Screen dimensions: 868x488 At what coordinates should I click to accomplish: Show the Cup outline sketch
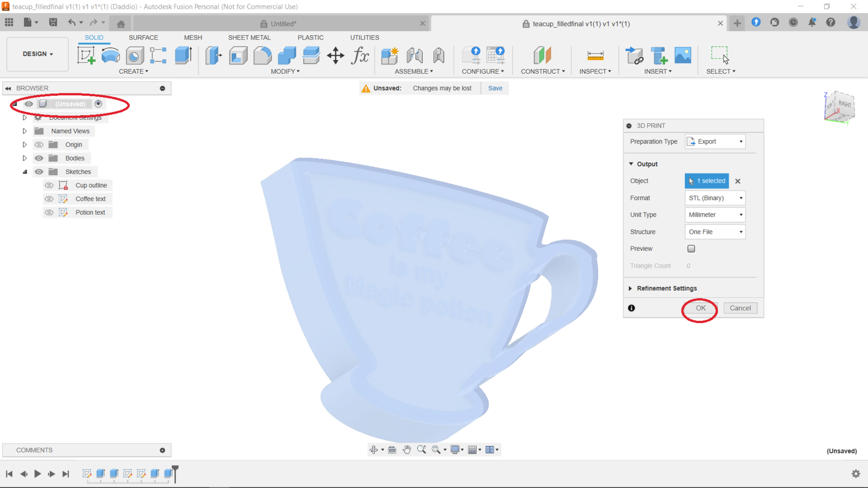(x=49, y=185)
